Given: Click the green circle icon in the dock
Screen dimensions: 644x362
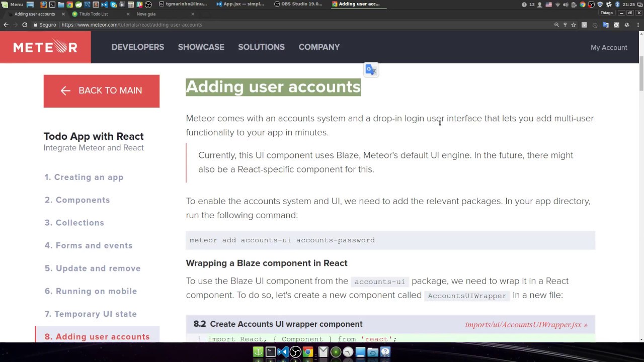Looking at the screenshot, I should pos(336,352).
